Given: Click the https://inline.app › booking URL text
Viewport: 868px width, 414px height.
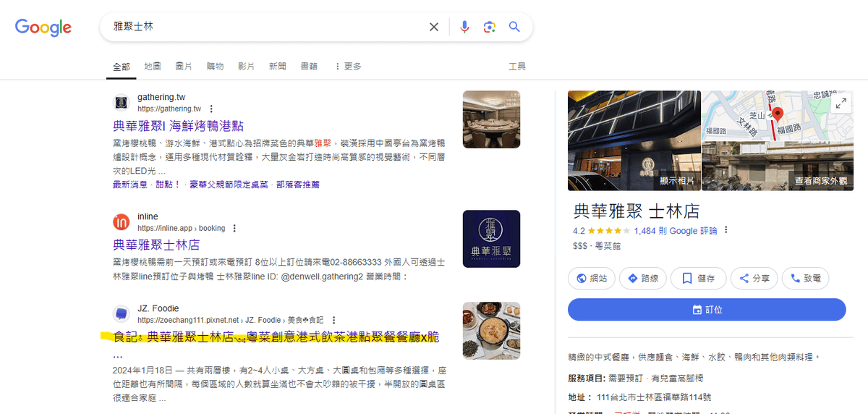Looking at the screenshot, I should (x=181, y=228).
